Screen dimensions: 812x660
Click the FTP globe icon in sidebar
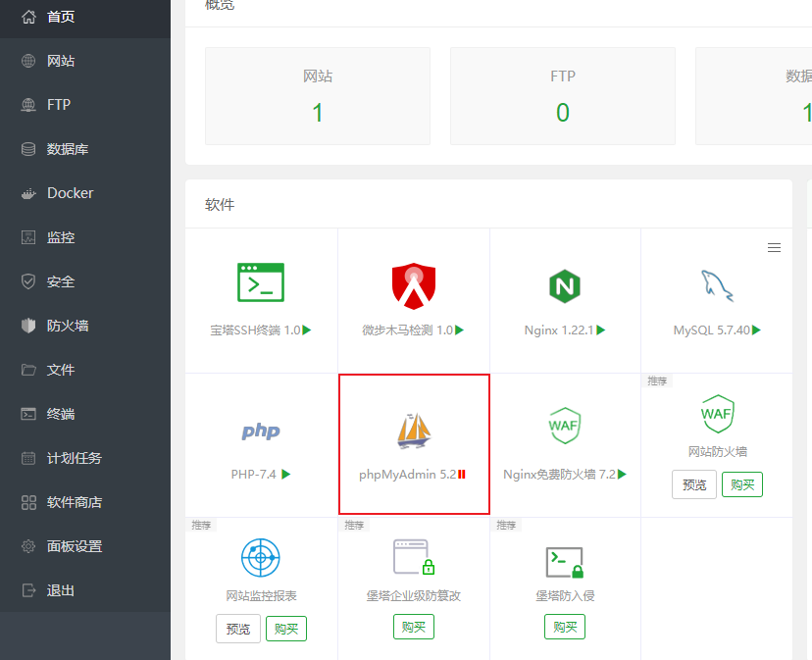tap(28, 105)
